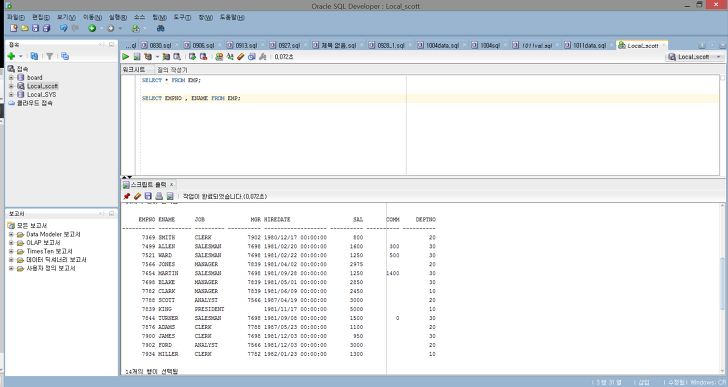Click the SQL History icon

[252, 57]
